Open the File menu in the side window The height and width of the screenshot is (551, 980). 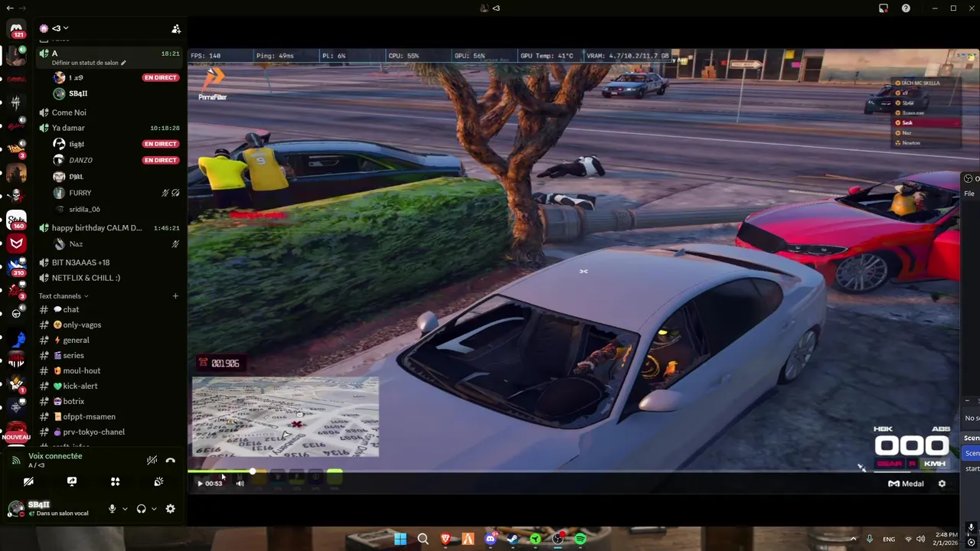[x=969, y=194]
